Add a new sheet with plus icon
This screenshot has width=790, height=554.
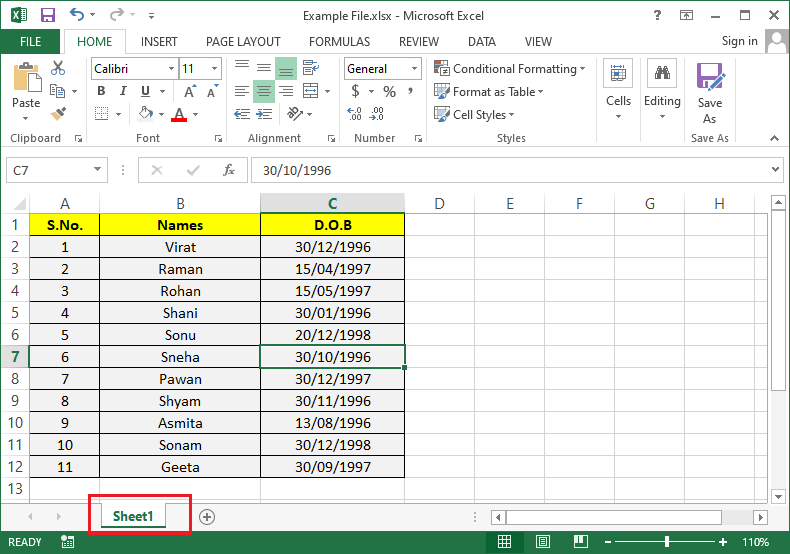207,516
